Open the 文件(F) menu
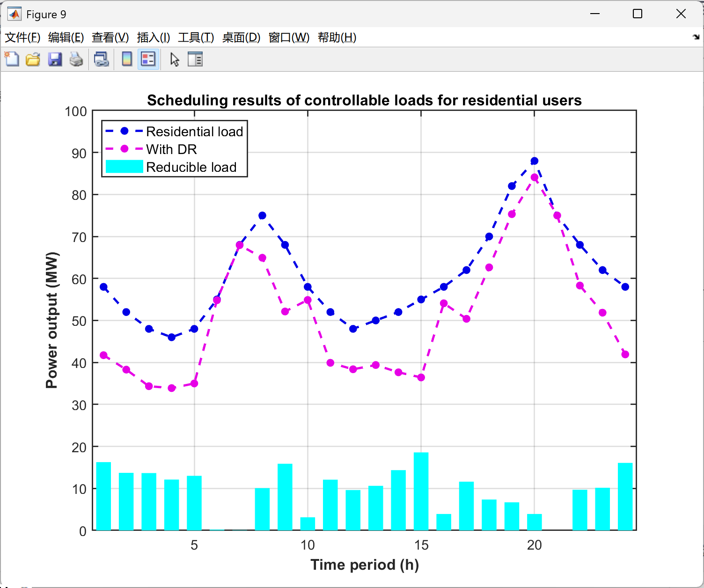The image size is (704, 588). [x=22, y=37]
